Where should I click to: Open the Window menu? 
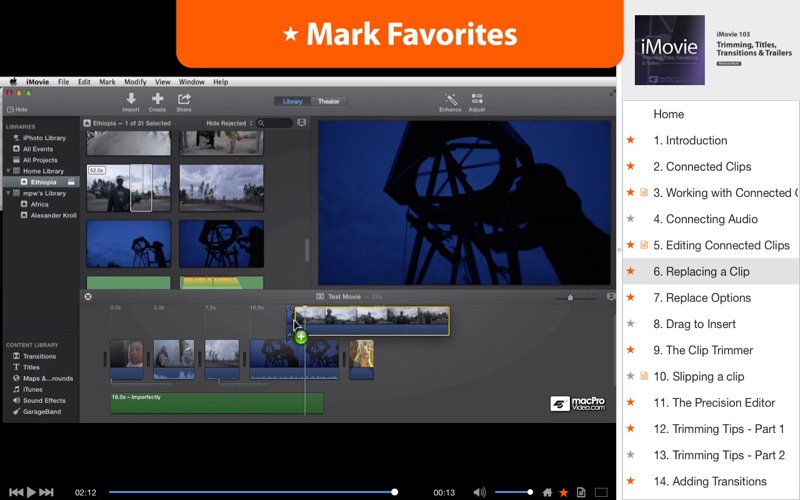[191, 82]
